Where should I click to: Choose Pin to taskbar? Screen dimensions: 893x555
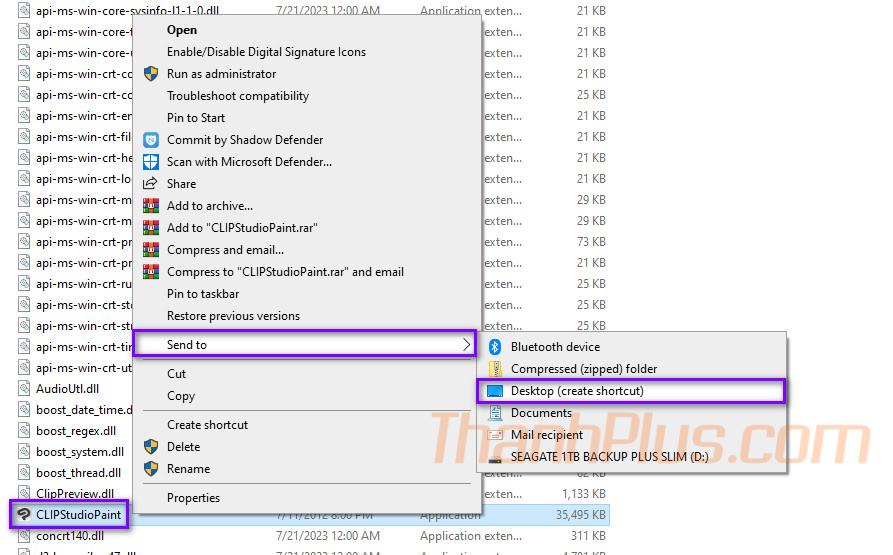[203, 294]
